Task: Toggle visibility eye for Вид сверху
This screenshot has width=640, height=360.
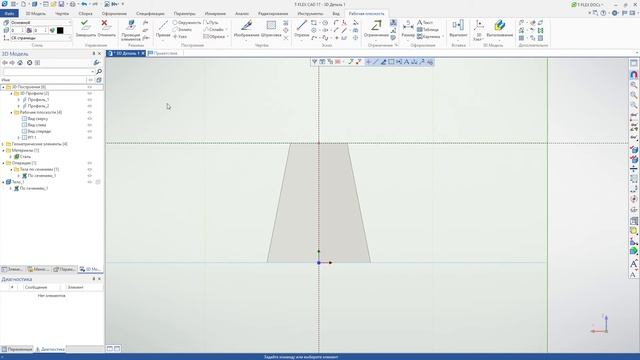Action: [x=89, y=118]
